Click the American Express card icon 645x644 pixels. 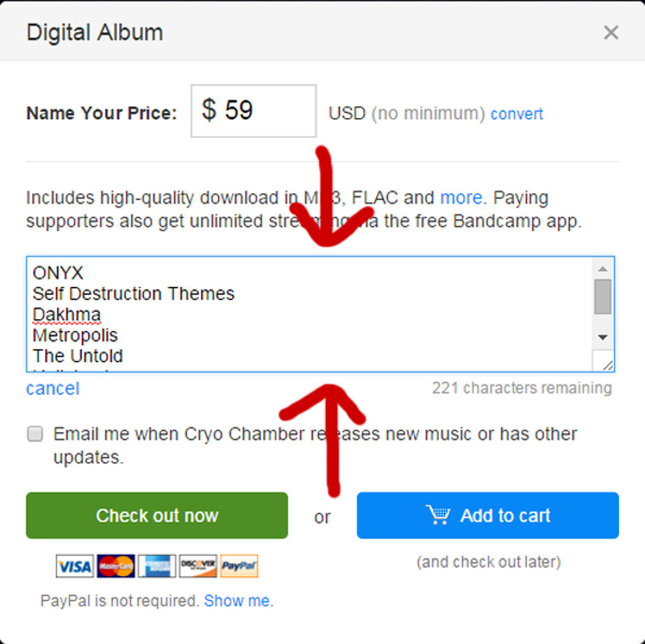pyautogui.click(x=157, y=566)
